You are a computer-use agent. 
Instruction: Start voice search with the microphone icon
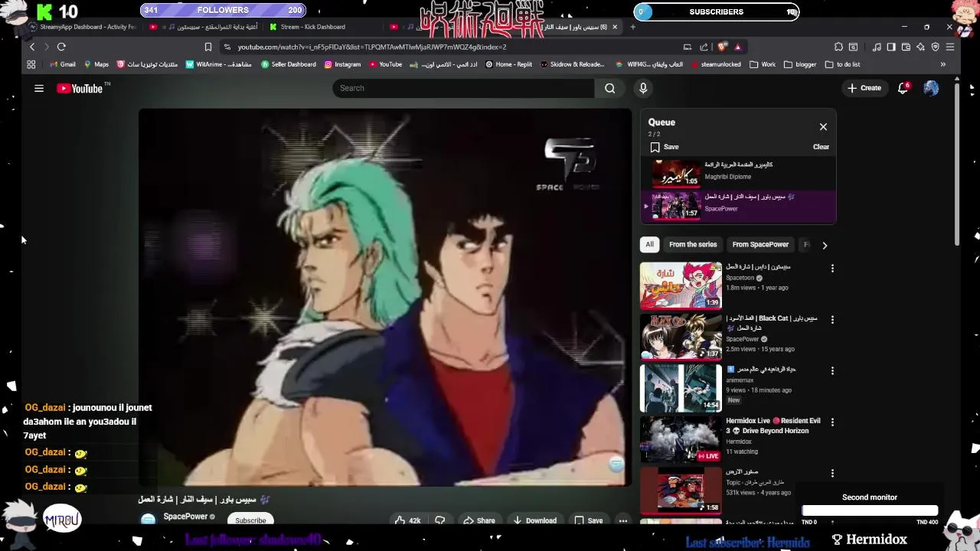point(643,88)
